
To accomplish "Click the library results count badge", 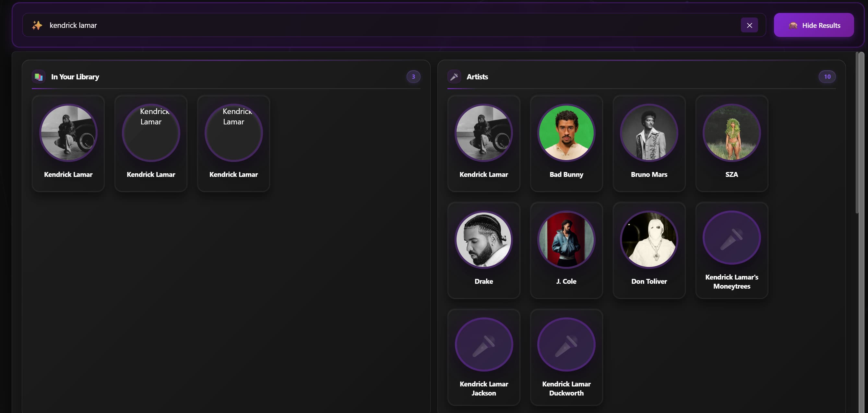I will pos(413,77).
